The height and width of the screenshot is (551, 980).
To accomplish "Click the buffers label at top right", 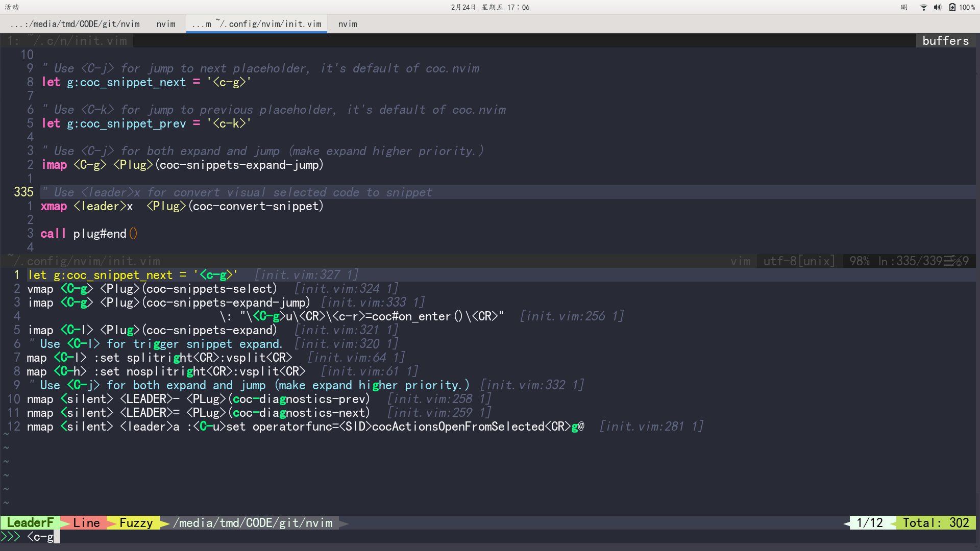I will point(946,40).
